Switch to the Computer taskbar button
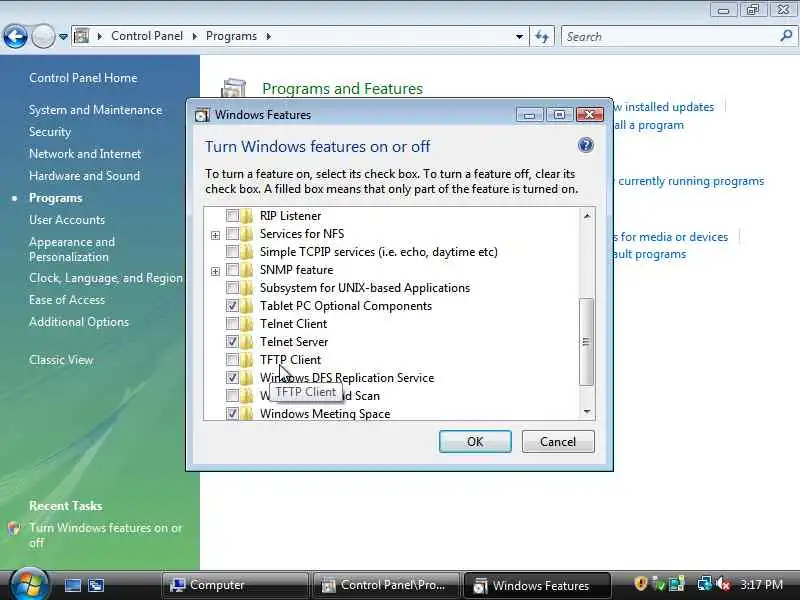Viewport: 800px width, 600px height. point(235,585)
